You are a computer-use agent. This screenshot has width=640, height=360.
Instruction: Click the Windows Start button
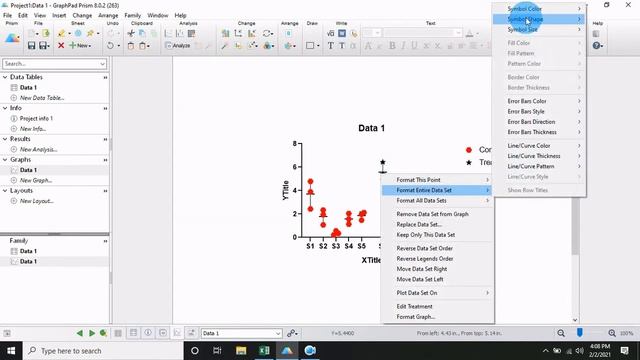(11, 351)
